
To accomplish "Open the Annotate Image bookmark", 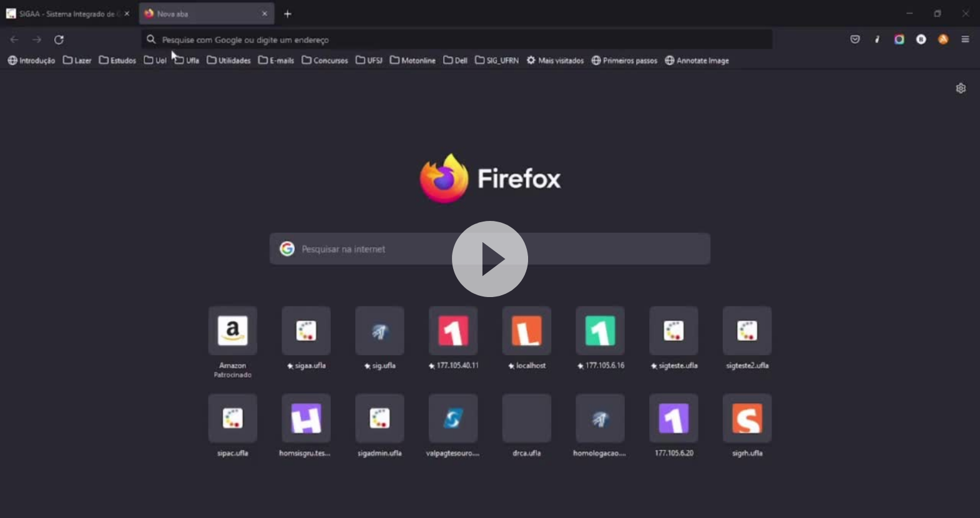I will pyautogui.click(x=697, y=61).
